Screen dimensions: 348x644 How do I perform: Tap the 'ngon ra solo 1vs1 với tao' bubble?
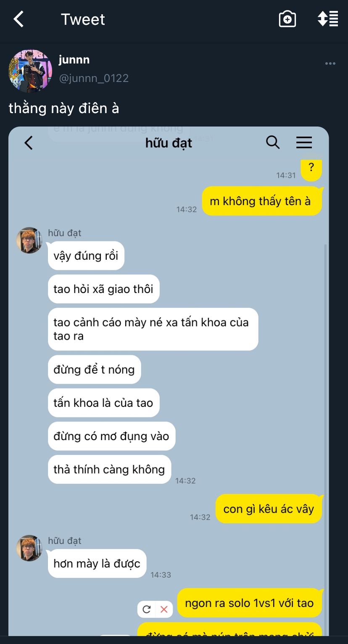coord(250,603)
